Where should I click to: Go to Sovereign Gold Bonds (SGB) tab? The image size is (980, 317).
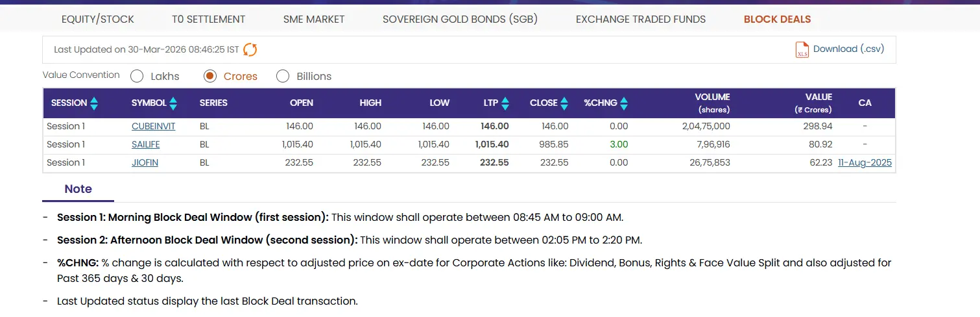pyautogui.click(x=460, y=19)
